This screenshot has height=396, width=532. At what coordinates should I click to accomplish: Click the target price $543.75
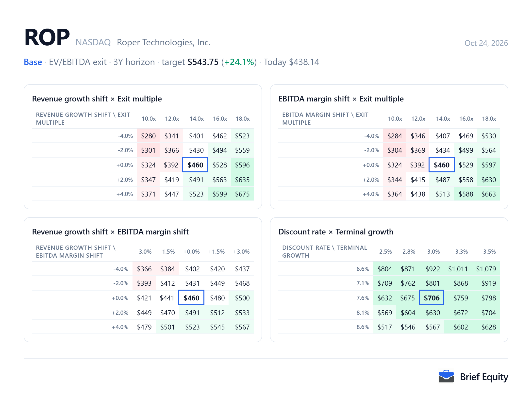tap(203, 62)
